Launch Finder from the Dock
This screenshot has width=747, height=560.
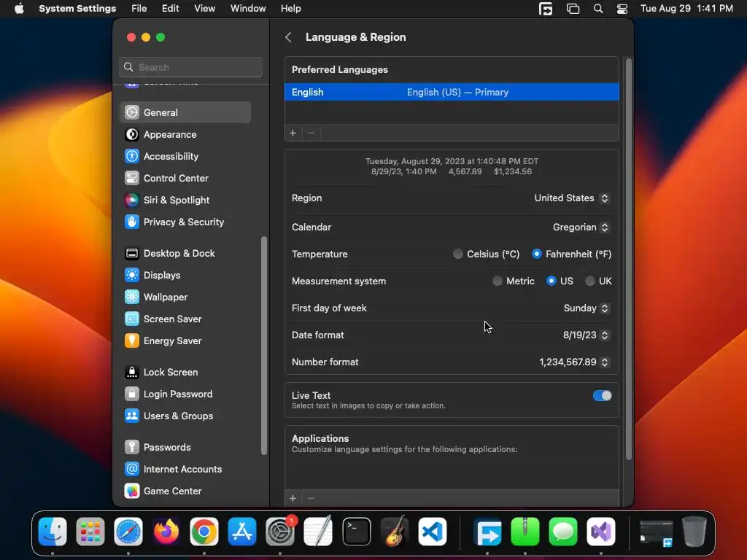(53, 532)
